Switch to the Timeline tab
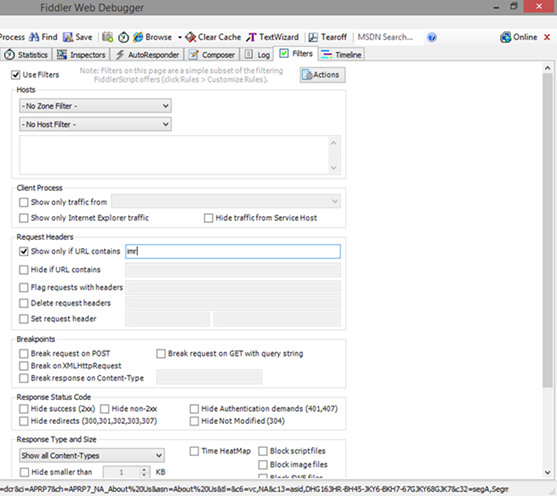 (x=341, y=55)
